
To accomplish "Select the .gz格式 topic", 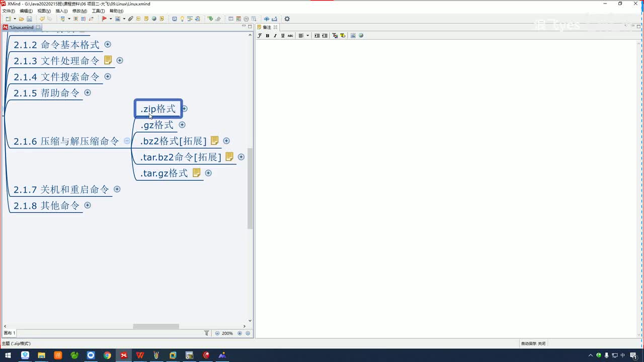I will click(x=157, y=125).
